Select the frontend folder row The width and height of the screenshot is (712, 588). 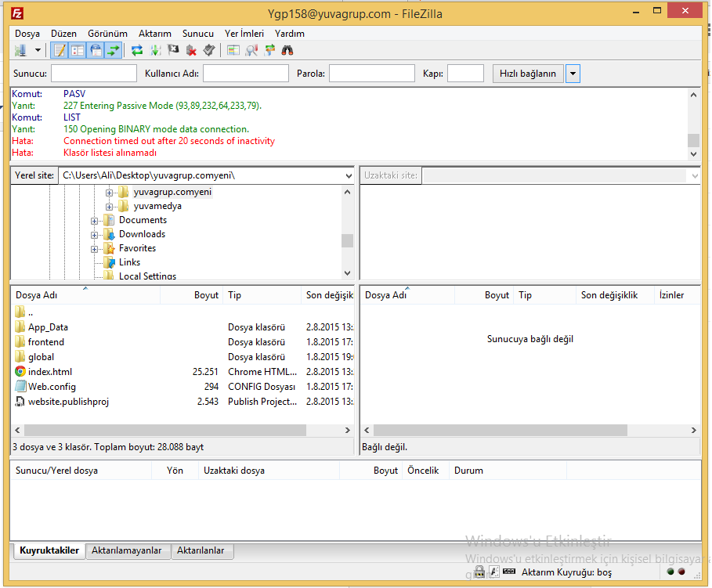(x=183, y=342)
